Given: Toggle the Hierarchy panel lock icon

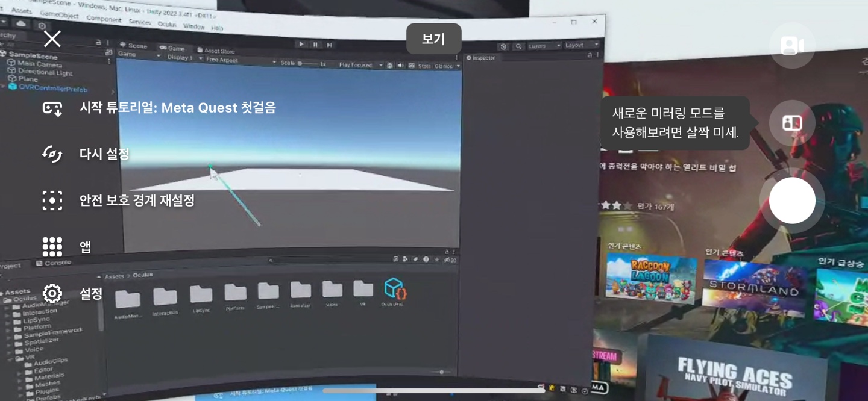Looking at the screenshot, I should point(98,43).
